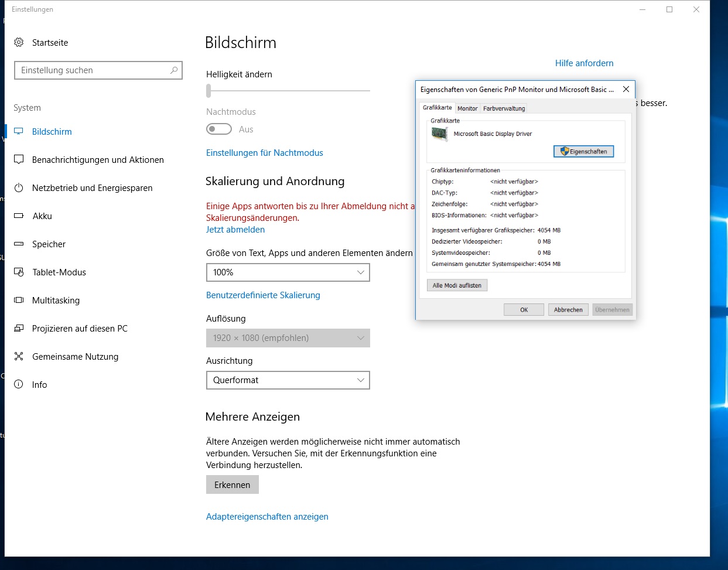Open Projizieren auf diesen PC page
Viewport: 728px width, 570px height.
(80, 329)
